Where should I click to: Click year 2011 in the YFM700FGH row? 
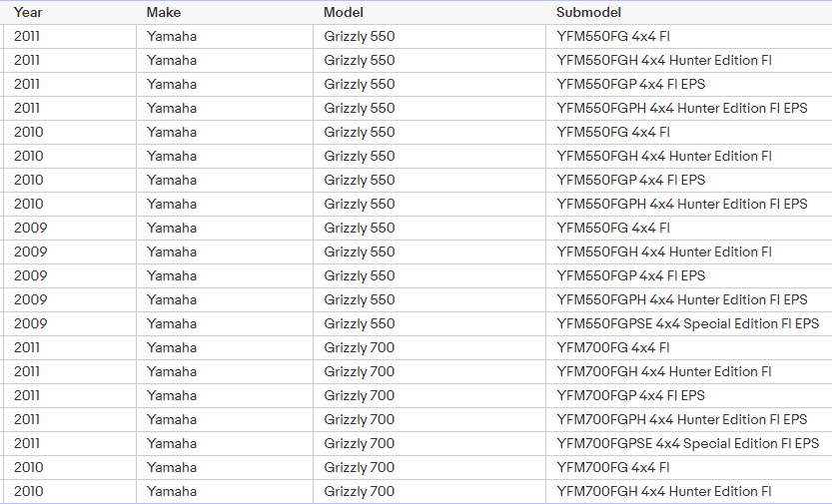point(28,371)
